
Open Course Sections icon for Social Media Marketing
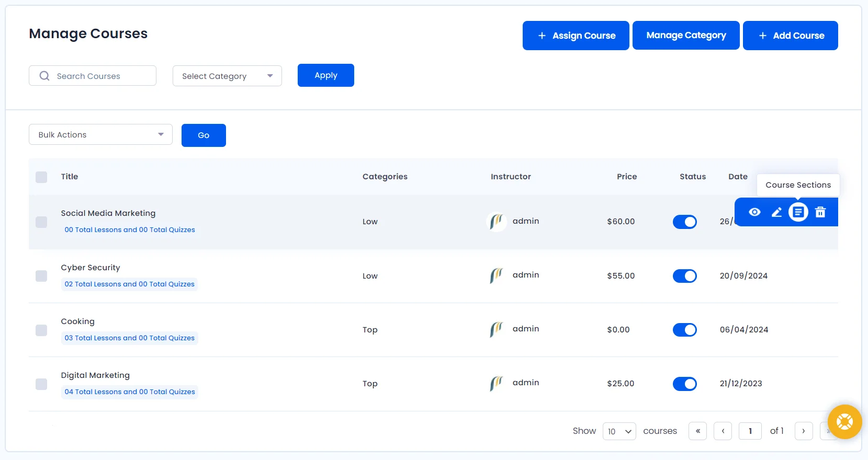798,212
